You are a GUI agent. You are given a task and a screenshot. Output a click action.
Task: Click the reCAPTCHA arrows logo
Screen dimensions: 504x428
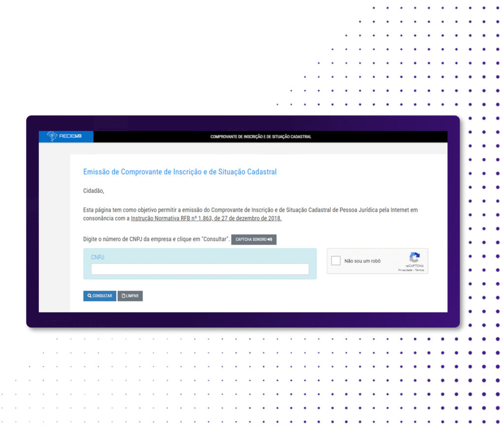pyautogui.click(x=414, y=257)
